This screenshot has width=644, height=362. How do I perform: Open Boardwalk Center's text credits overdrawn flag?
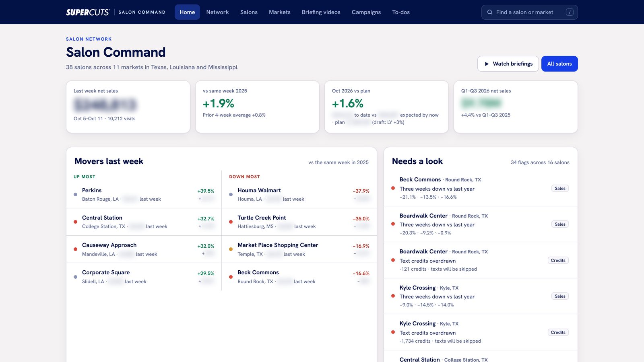click(x=481, y=260)
